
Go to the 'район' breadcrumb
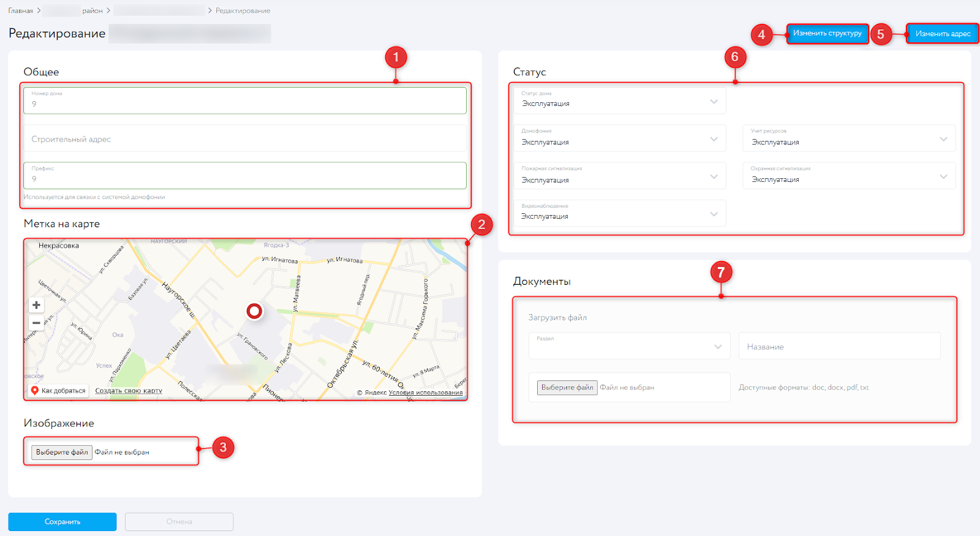click(92, 11)
